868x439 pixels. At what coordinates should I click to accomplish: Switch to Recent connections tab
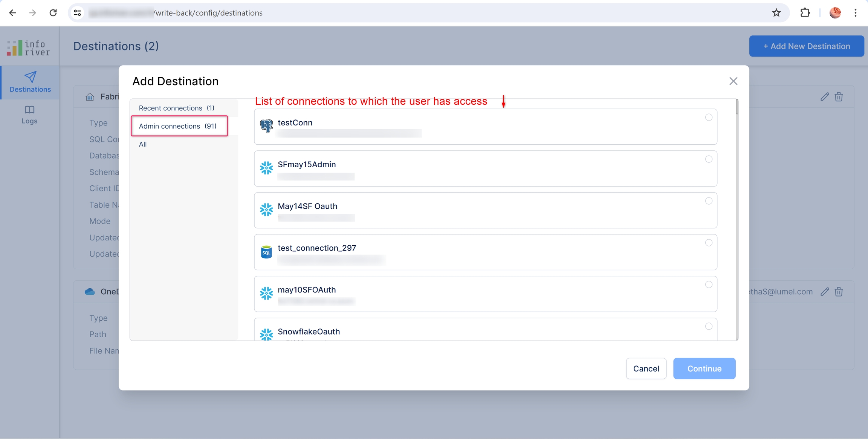176,108
